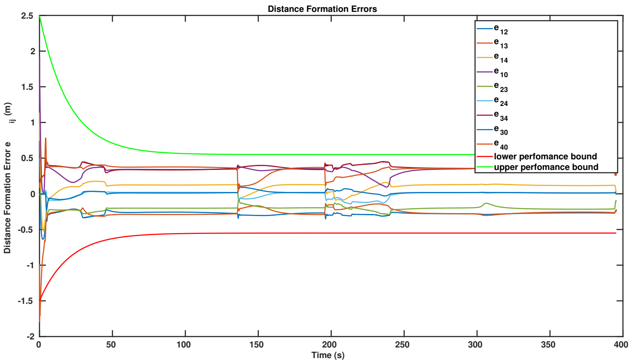Select the e12 legend entry
Image resolution: width=633 pixels, height=364 pixels.
500,29
